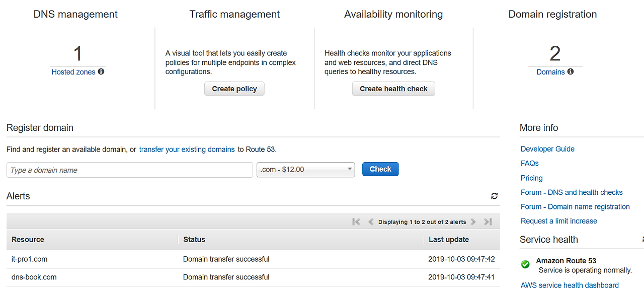
Task: Go to next page of alerts
Action: [x=473, y=221]
